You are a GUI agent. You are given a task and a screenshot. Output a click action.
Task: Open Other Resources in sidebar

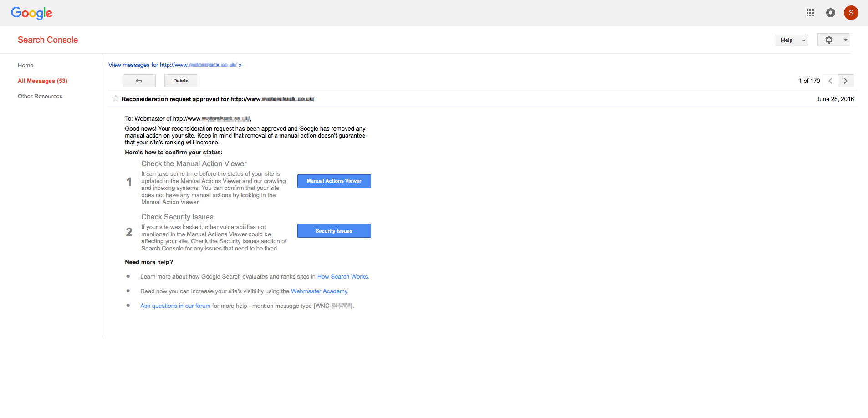[x=40, y=97]
